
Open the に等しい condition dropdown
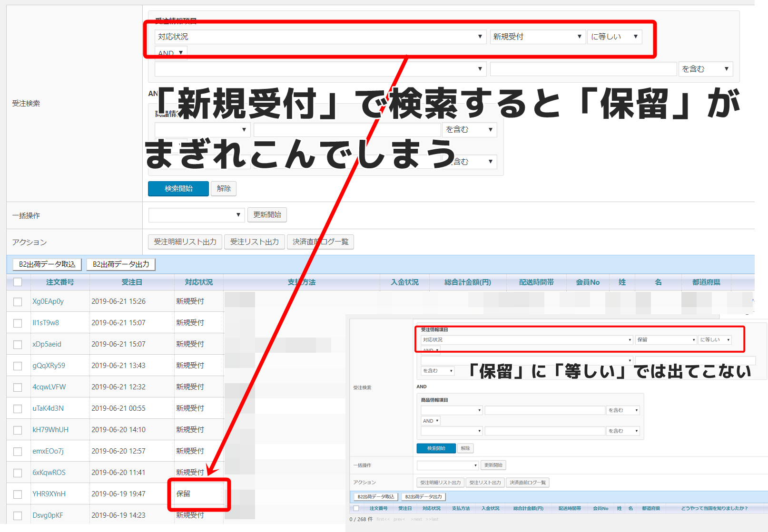[615, 37]
